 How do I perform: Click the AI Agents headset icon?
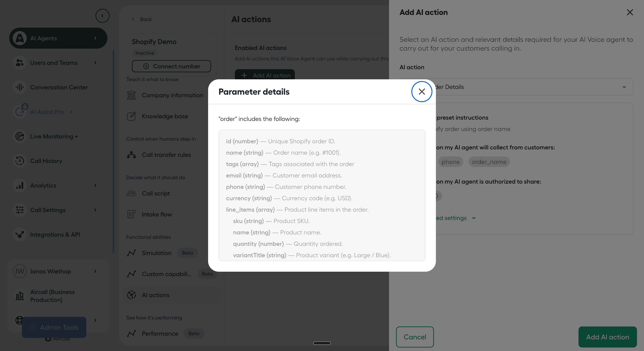(x=19, y=38)
